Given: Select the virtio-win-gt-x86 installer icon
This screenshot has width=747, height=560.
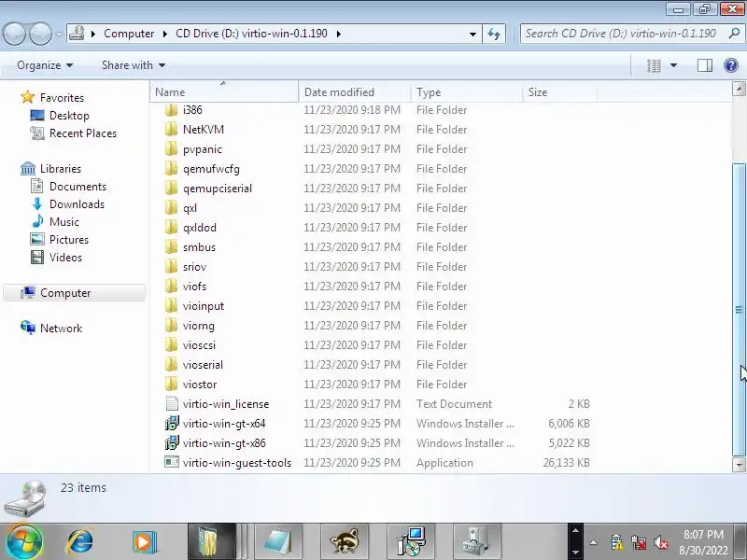Looking at the screenshot, I should click(172, 442).
